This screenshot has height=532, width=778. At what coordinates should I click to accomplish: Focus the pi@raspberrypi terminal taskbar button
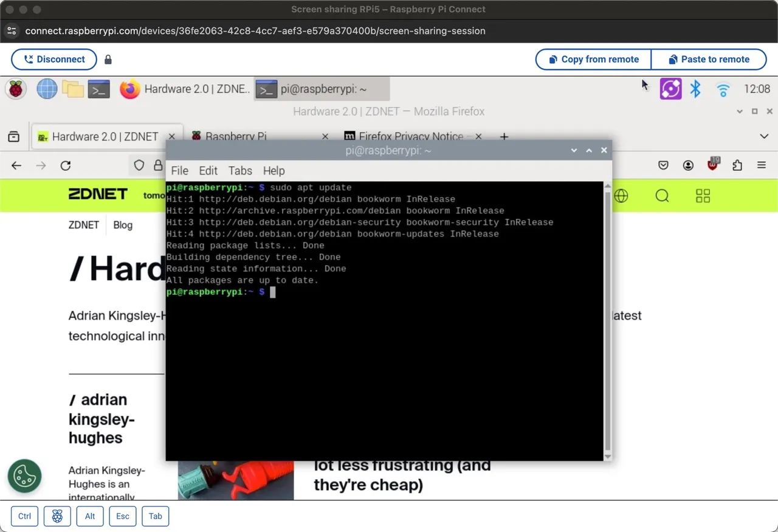(322, 89)
